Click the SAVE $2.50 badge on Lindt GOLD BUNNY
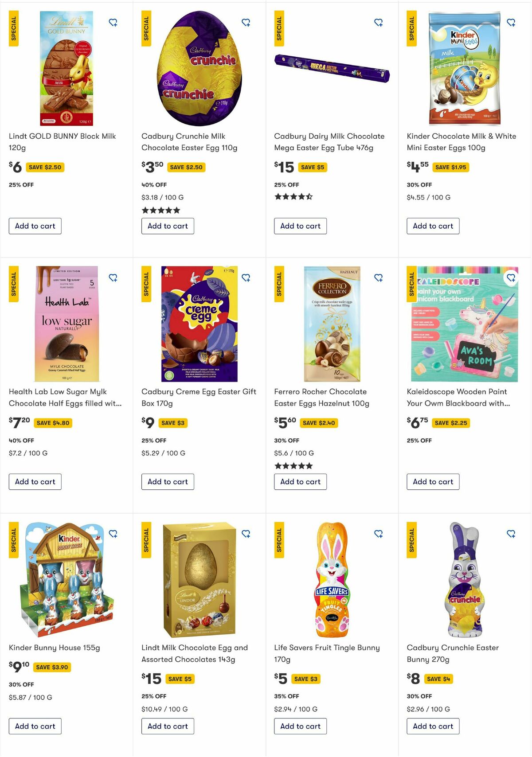 46,167
